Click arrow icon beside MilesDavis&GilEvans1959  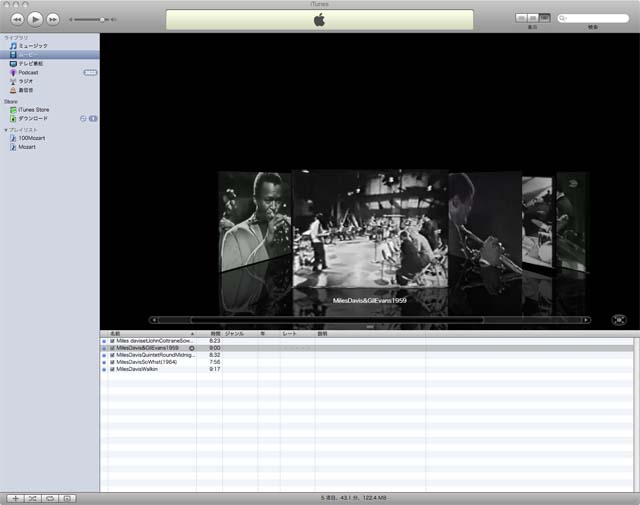pyautogui.click(x=191, y=348)
